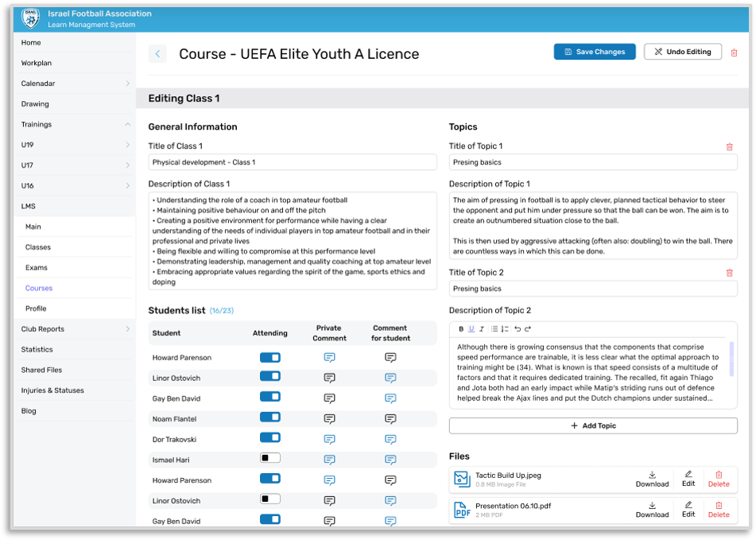Download Tactic Build Up.jpeg
Viewport: 756px width, 540px height.
[x=652, y=480]
